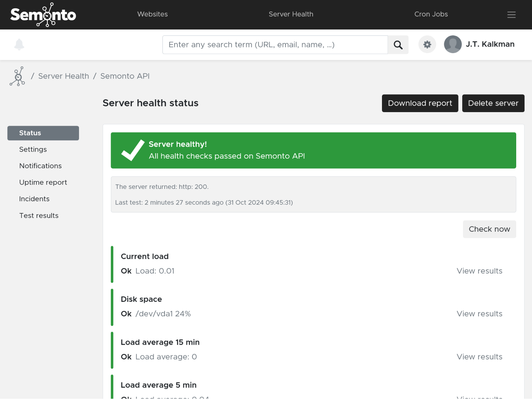Click the Check now button
This screenshot has width=532, height=399.
[x=490, y=229]
